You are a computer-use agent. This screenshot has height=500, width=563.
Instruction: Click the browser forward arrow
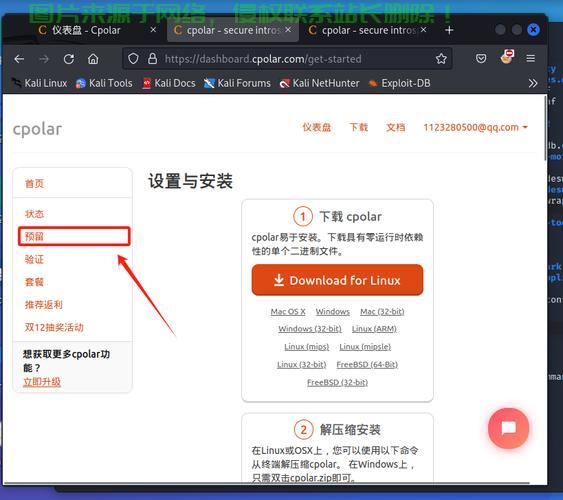click(x=44, y=59)
